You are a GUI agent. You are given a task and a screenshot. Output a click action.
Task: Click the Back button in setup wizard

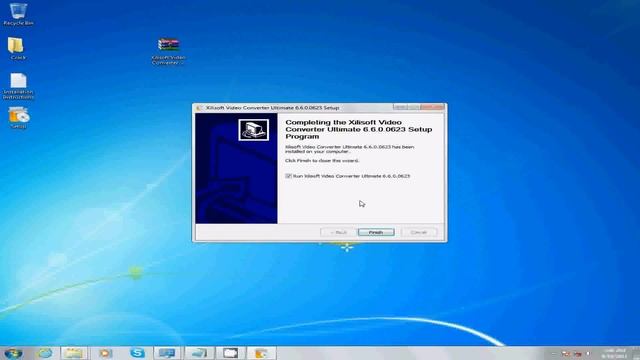click(338, 232)
